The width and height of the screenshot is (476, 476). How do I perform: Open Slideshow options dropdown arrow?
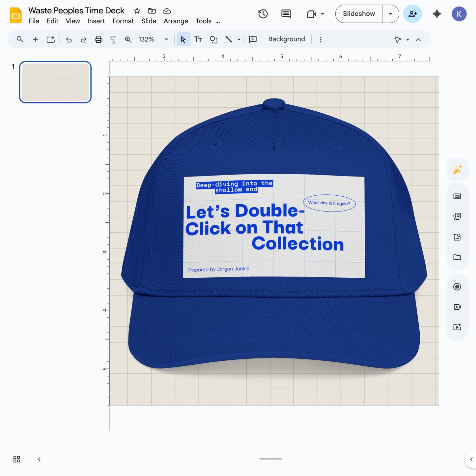point(391,14)
